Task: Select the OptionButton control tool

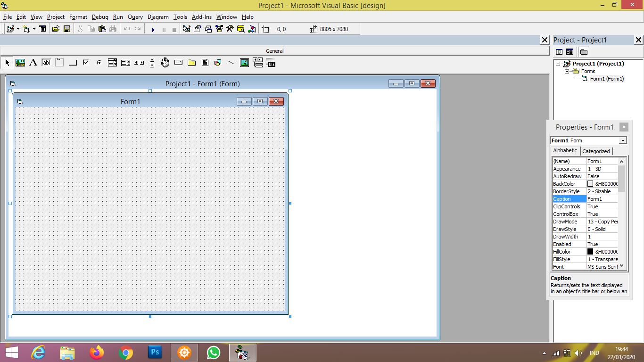Action: 99,63
